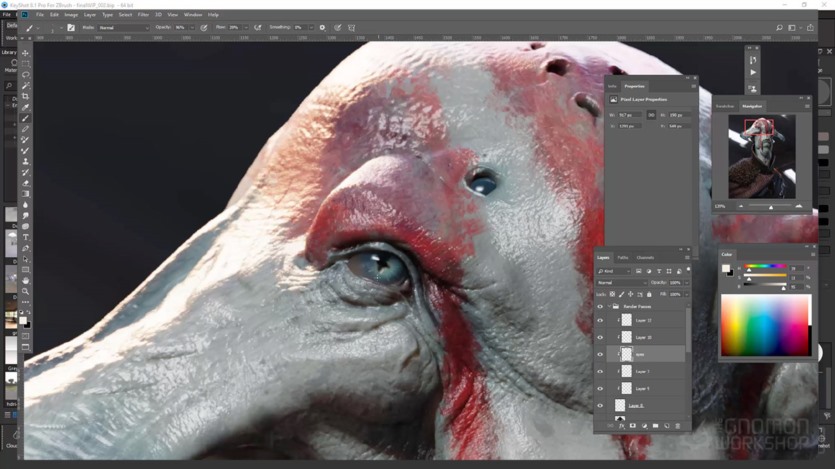Viewport: 835px width, 469px height.
Task: Add a layer mask
Action: [x=633, y=426]
